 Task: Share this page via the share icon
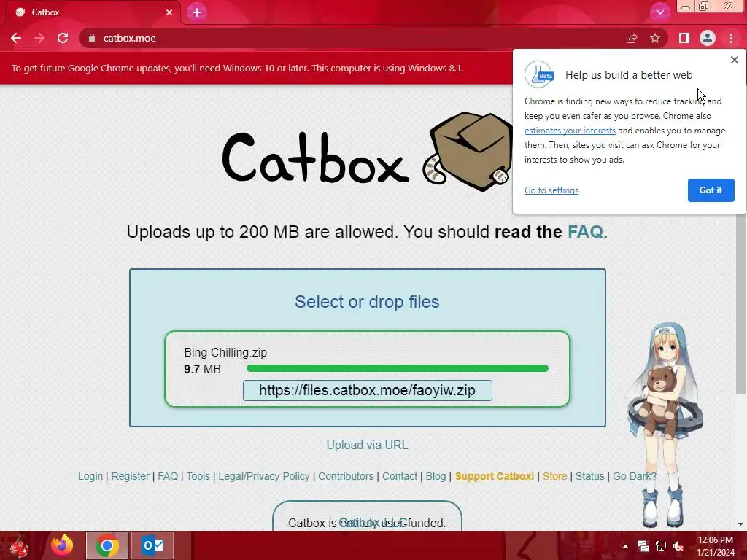pyautogui.click(x=632, y=38)
